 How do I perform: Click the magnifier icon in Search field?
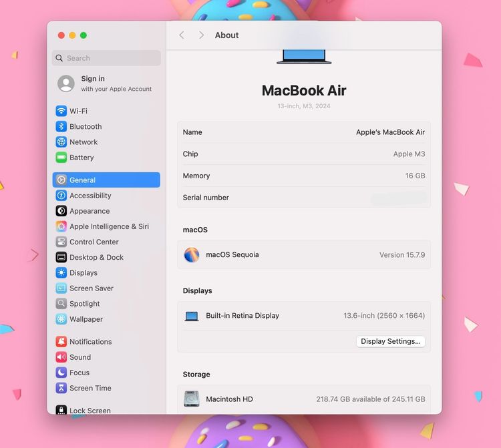(x=59, y=58)
